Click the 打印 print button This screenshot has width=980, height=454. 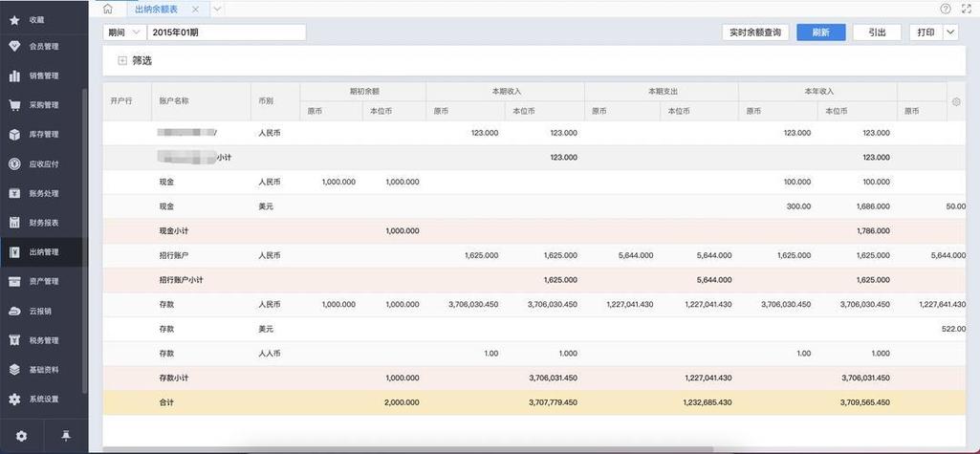(926, 32)
